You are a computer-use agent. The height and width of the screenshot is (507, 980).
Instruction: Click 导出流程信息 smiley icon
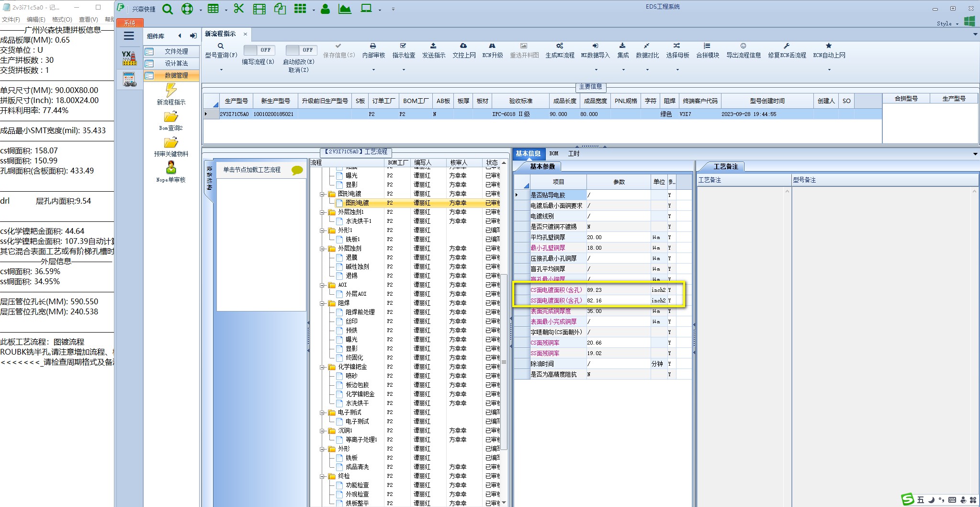point(743,46)
